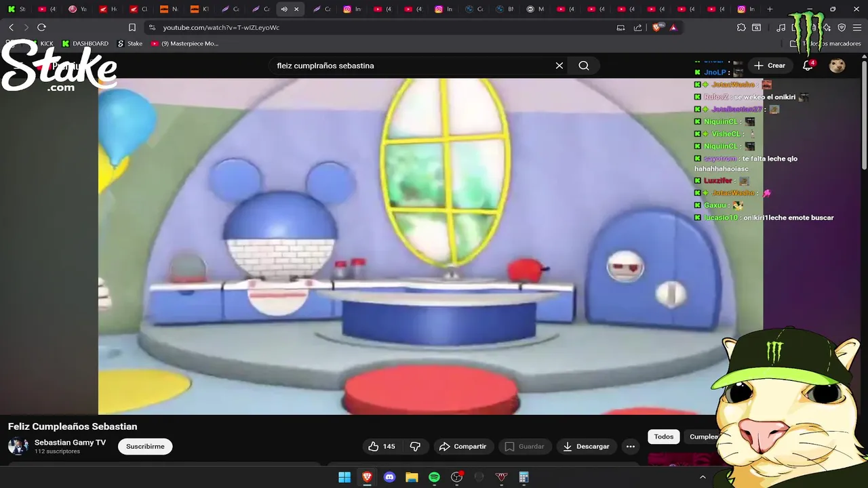Like the video with thumbs up
The image size is (868, 488).
pos(382,446)
